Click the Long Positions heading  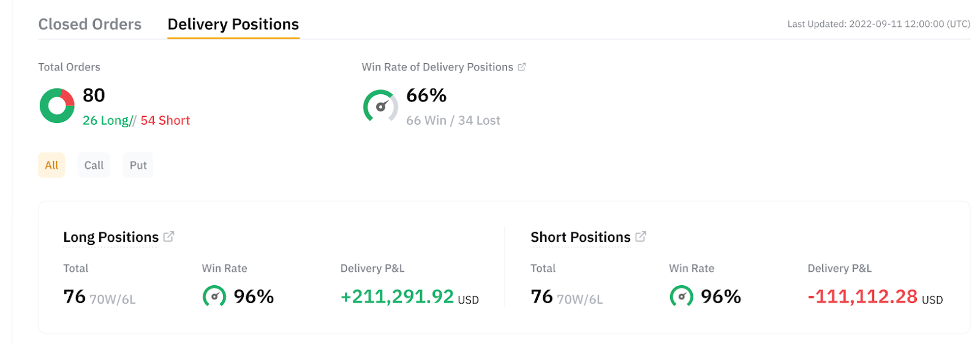tap(111, 237)
